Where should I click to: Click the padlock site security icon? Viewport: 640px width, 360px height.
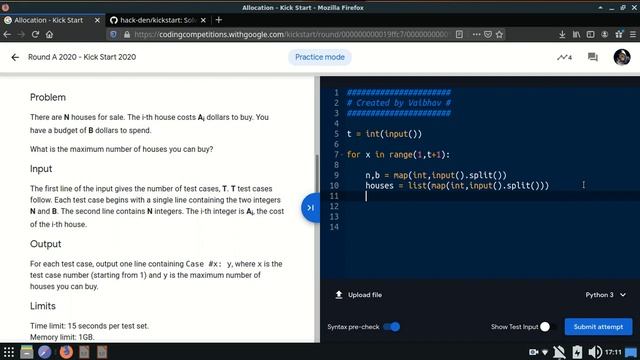coord(127,34)
